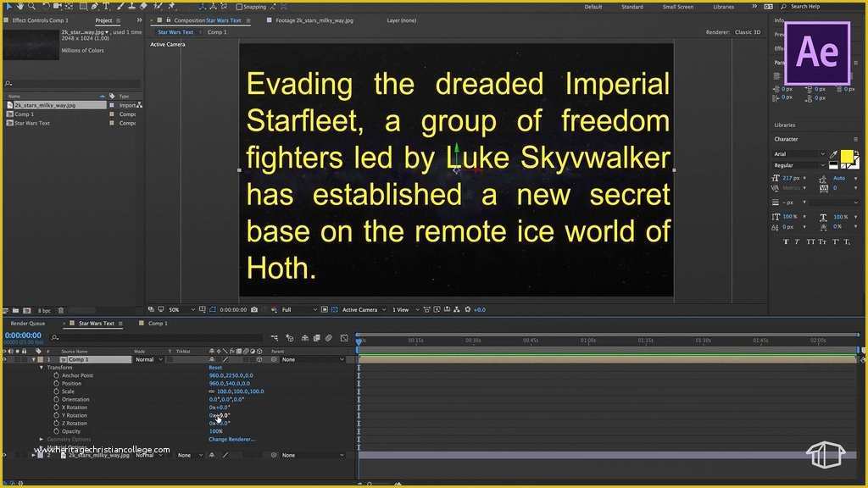Select the Brush tool
Image resolution: width=868 pixels, height=488 pixels.
pyautogui.click(x=120, y=6)
